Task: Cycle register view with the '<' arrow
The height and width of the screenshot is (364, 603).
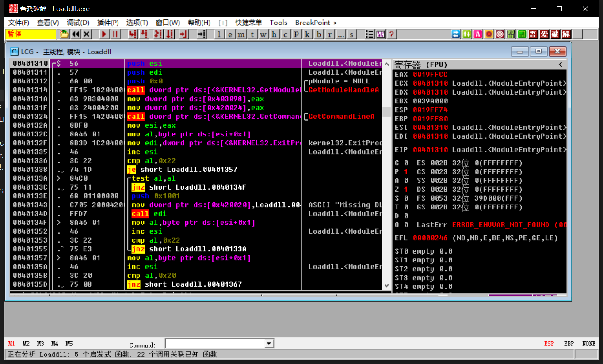Action: coord(561,64)
